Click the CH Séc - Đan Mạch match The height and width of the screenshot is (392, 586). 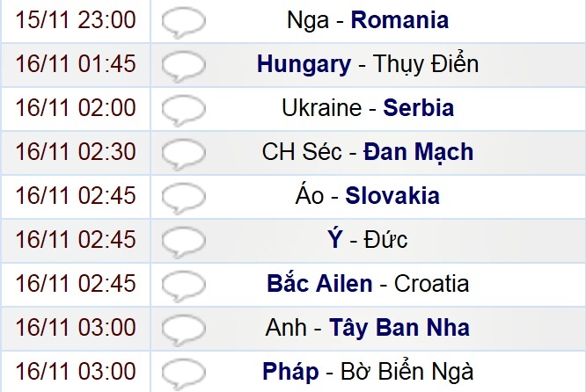[368, 152]
